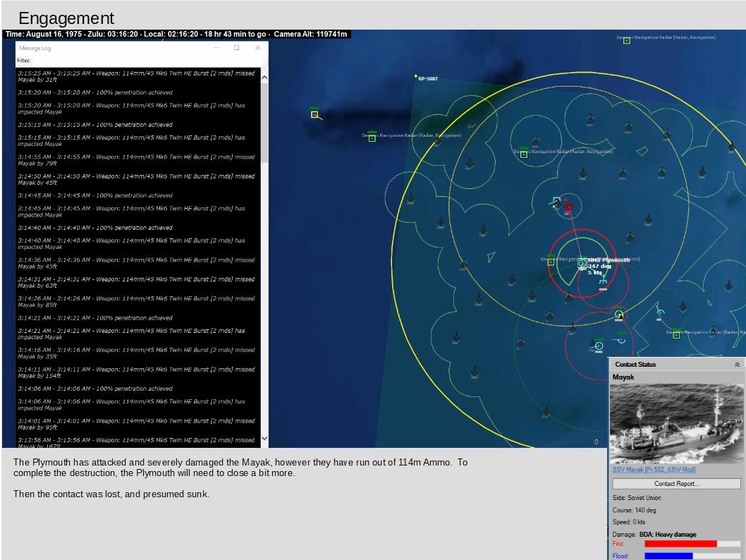Click the Mayak ship photo thumbnail
Viewport: 746px width, 560px height.
click(676, 423)
